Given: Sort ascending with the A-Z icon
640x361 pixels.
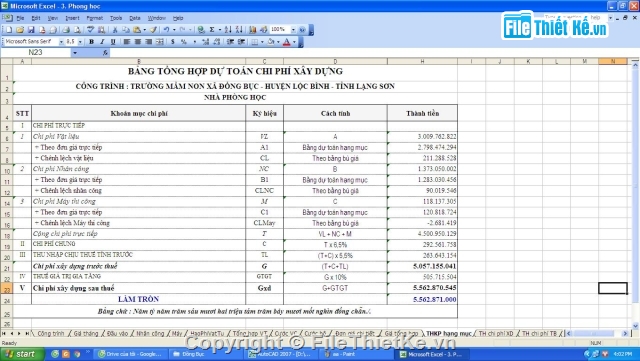Looking at the screenshot, I should tap(228, 30).
